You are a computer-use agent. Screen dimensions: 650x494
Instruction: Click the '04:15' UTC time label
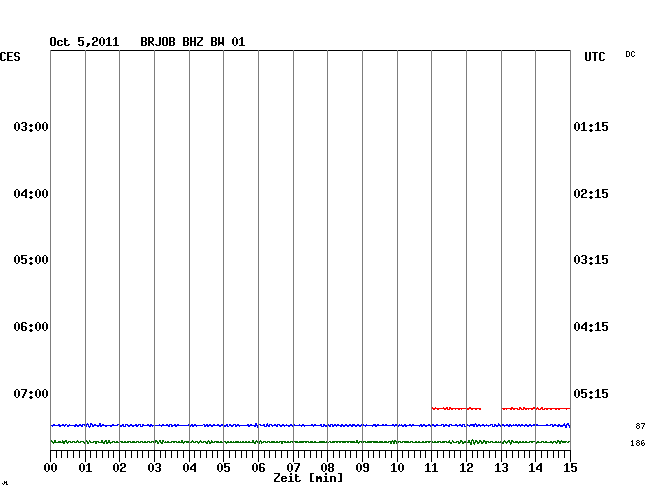point(591,327)
